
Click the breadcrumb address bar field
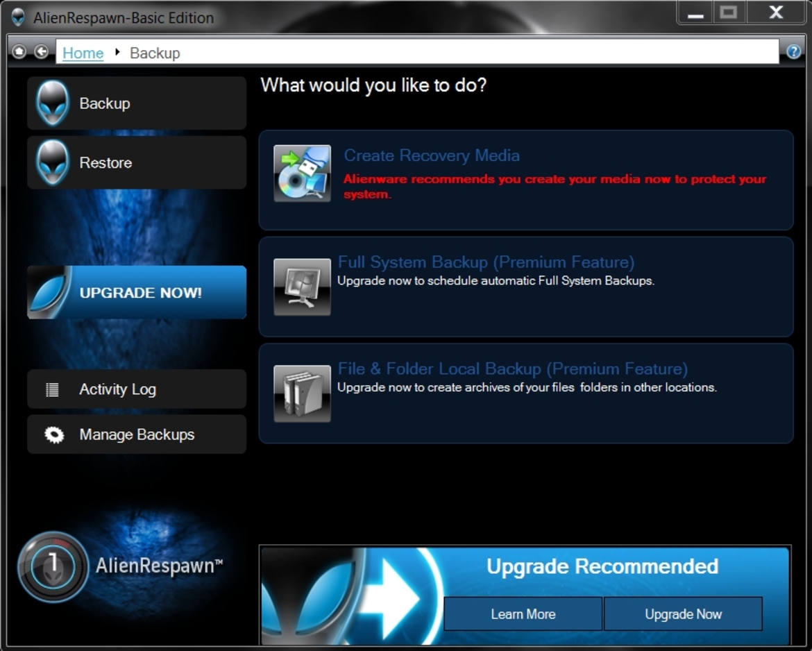click(x=417, y=52)
